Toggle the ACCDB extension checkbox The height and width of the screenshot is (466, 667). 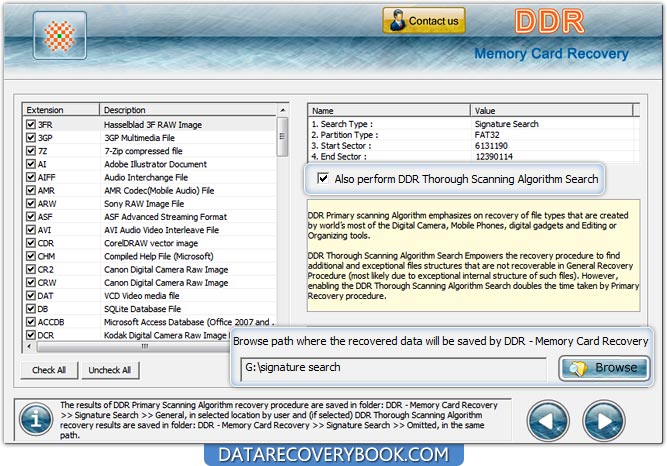[31, 322]
